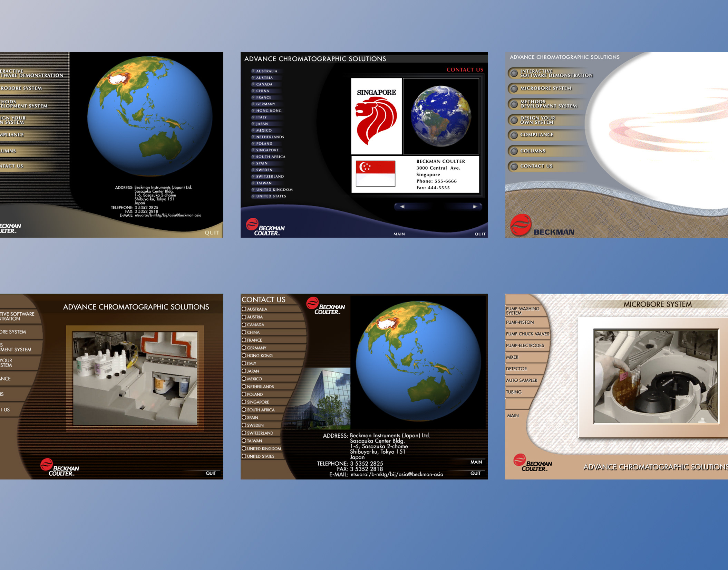
Task: Select the Design Your Own System round button
Action: click(514, 120)
